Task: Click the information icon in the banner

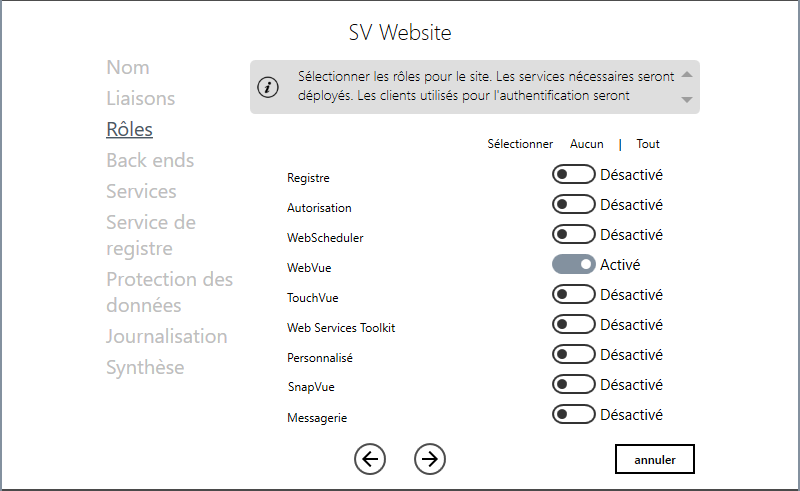Action: 268,87
